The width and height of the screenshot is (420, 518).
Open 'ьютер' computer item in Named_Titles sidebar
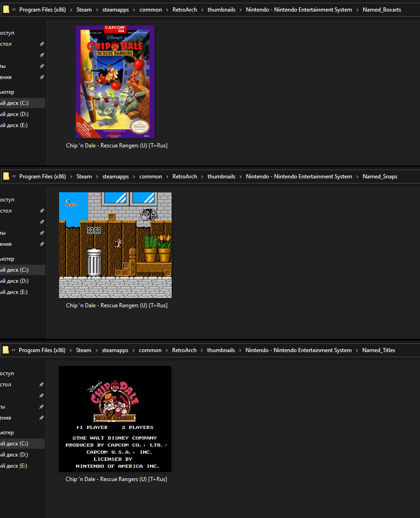(7, 433)
